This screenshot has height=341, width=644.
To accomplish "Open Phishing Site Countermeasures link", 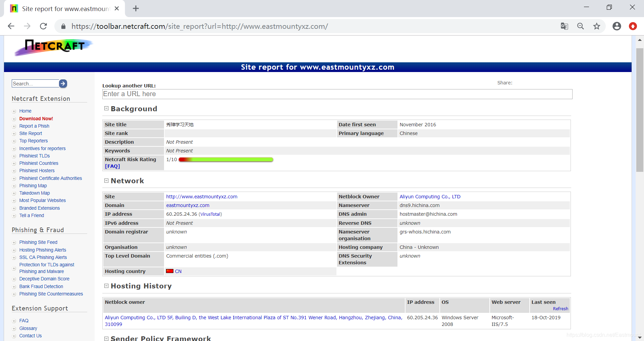I will (51, 294).
